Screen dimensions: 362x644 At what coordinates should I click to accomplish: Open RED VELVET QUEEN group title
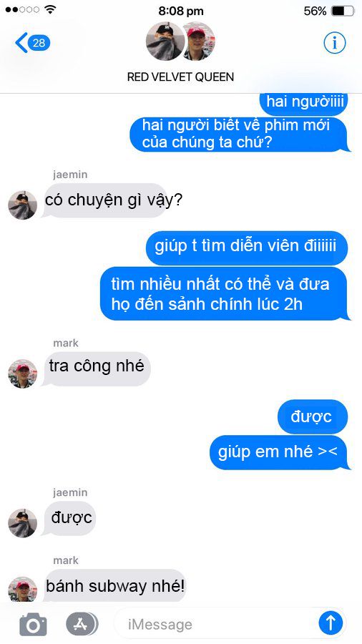pyautogui.click(x=180, y=77)
